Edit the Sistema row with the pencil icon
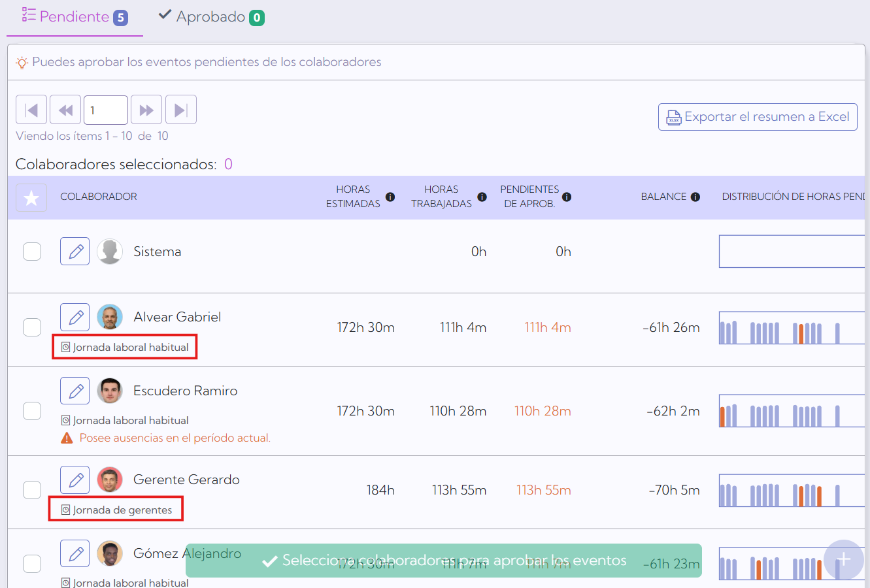Image resolution: width=870 pixels, height=588 pixels. tap(75, 251)
